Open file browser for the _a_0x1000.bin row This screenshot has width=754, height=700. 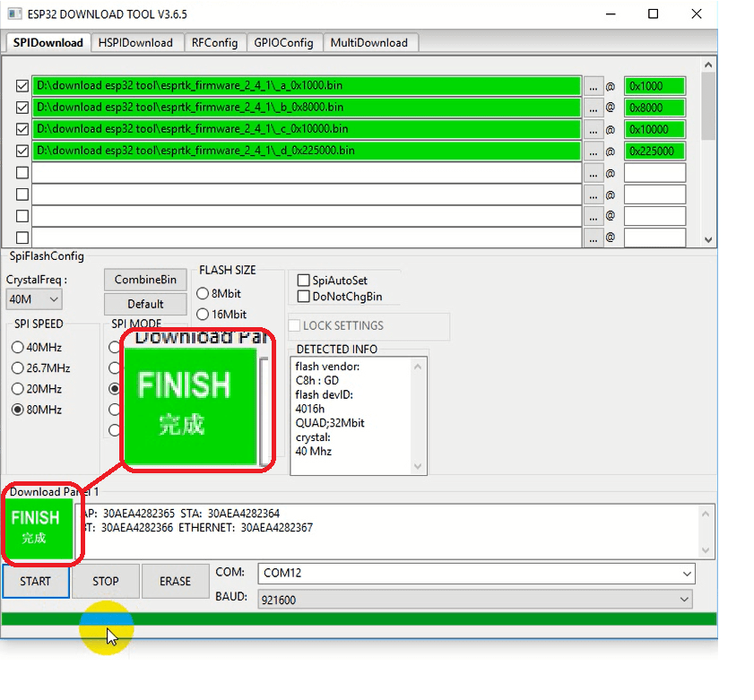click(x=594, y=85)
